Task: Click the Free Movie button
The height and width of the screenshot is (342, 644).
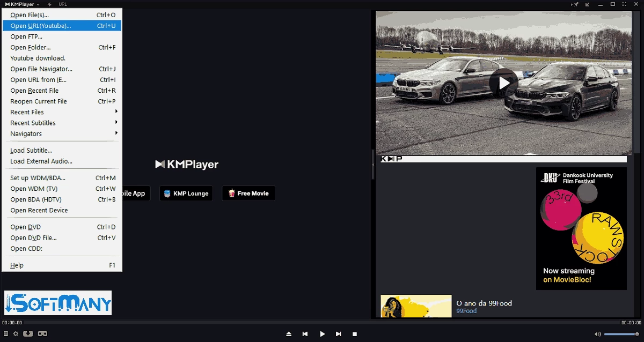Action: coord(248,194)
